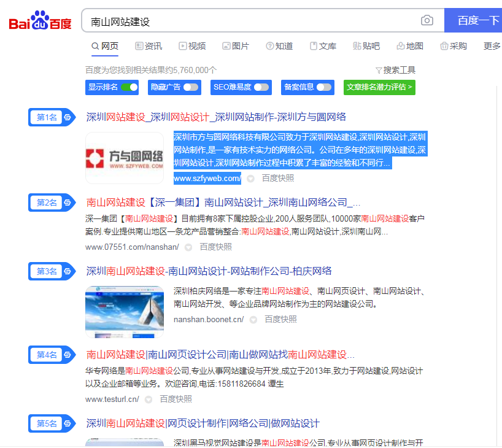Click the 方与圆网络 logo thumbnail
The height and width of the screenshot is (448, 502).
(125, 158)
